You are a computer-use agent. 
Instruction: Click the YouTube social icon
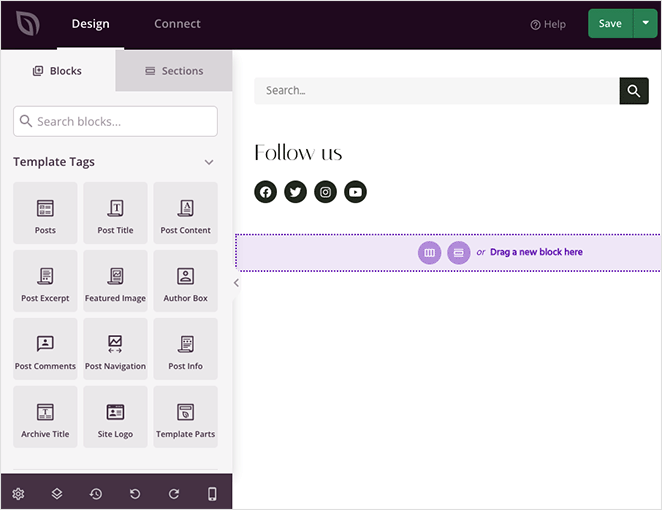[355, 192]
